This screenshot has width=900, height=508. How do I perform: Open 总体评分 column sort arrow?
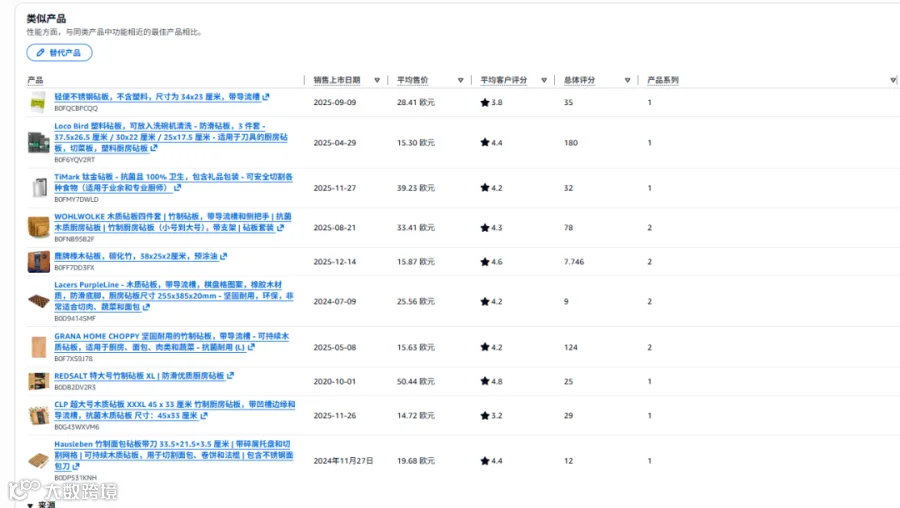(x=627, y=80)
